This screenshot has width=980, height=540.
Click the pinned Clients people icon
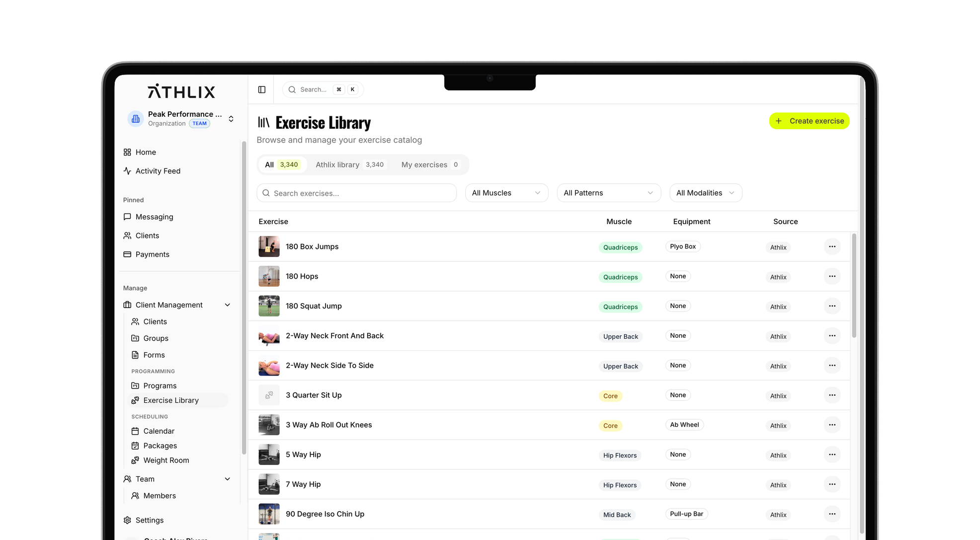click(x=127, y=235)
